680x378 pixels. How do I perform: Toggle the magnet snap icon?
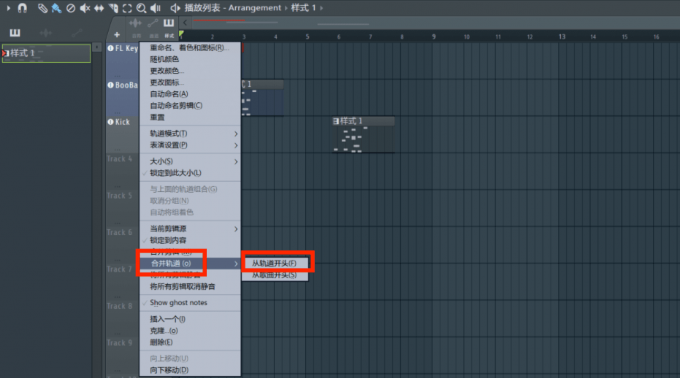point(22,8)
